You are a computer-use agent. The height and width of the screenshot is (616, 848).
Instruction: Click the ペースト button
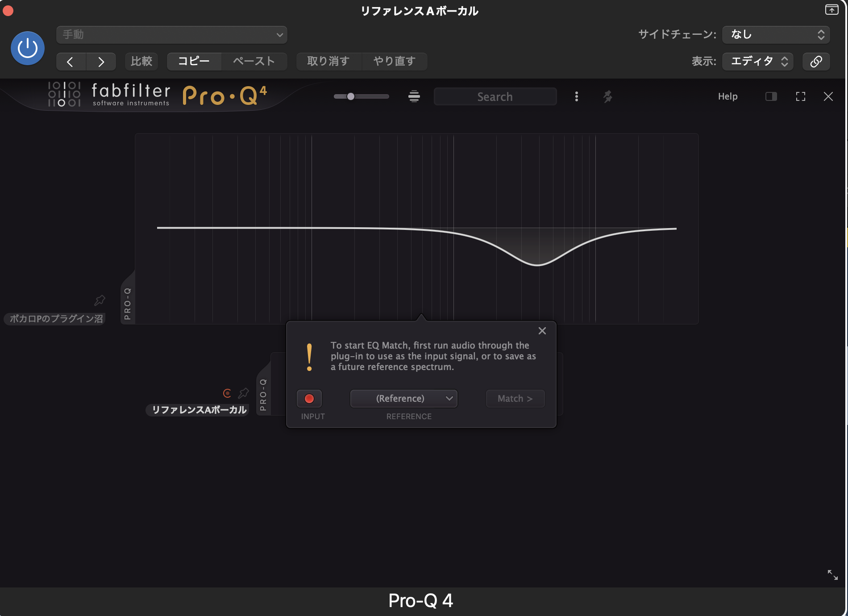coord(254,62)
